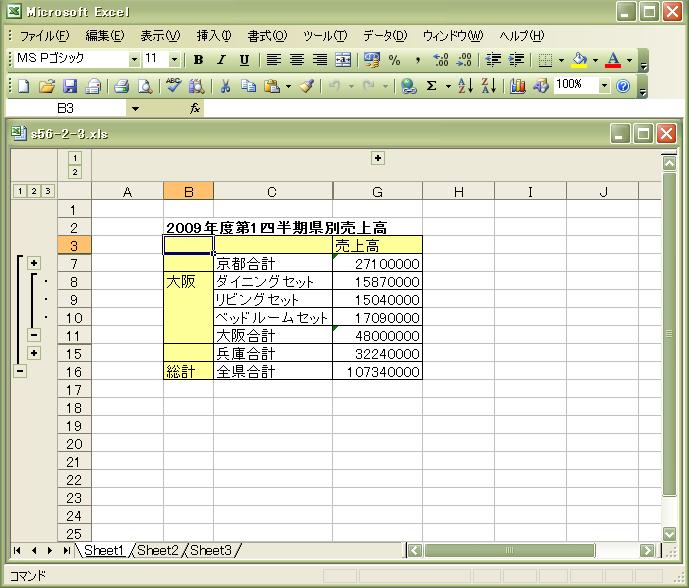Align text right
Screen dimensions: 689x588
tap(320, 60)
